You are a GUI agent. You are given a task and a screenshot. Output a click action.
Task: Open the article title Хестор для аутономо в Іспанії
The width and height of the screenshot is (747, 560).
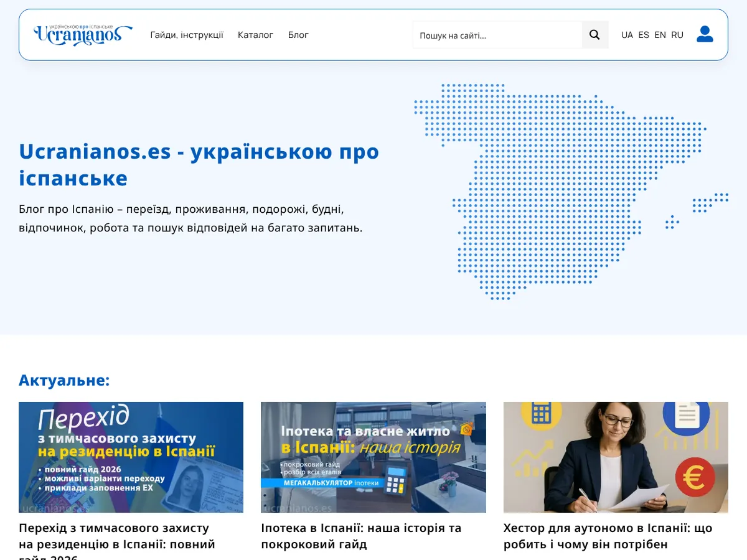coord(608,536)
